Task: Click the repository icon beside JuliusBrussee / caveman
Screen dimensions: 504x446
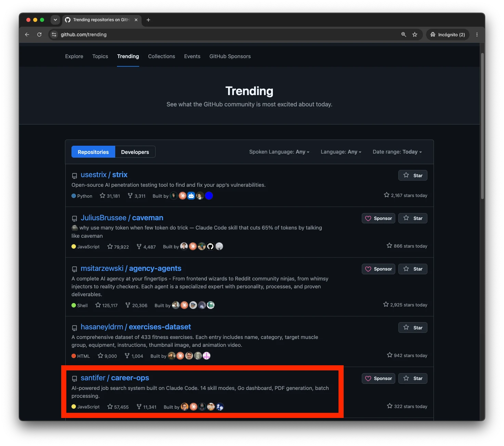Action: (74, 219)
